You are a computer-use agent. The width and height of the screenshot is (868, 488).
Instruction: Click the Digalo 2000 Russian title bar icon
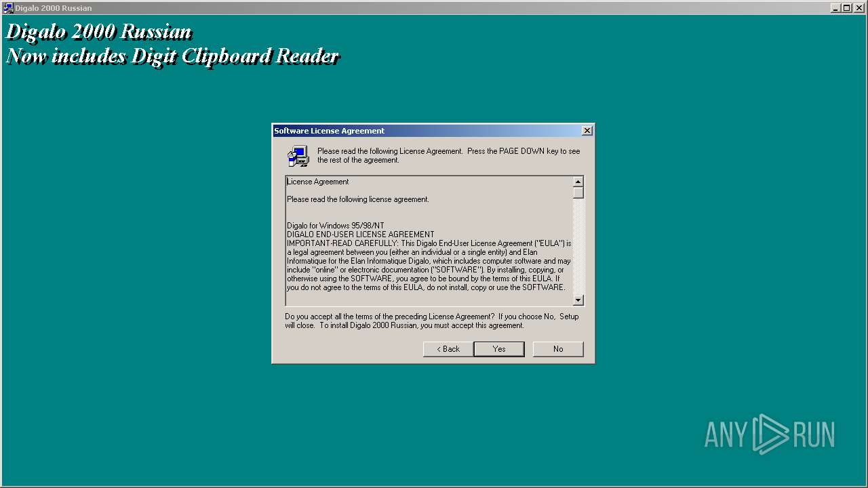point(8,8)
